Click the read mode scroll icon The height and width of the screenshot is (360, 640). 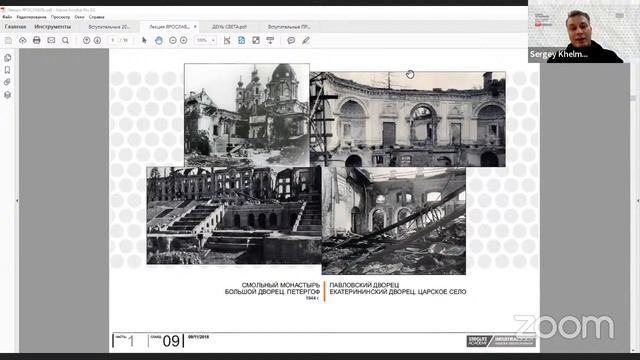tap(270, 40)
